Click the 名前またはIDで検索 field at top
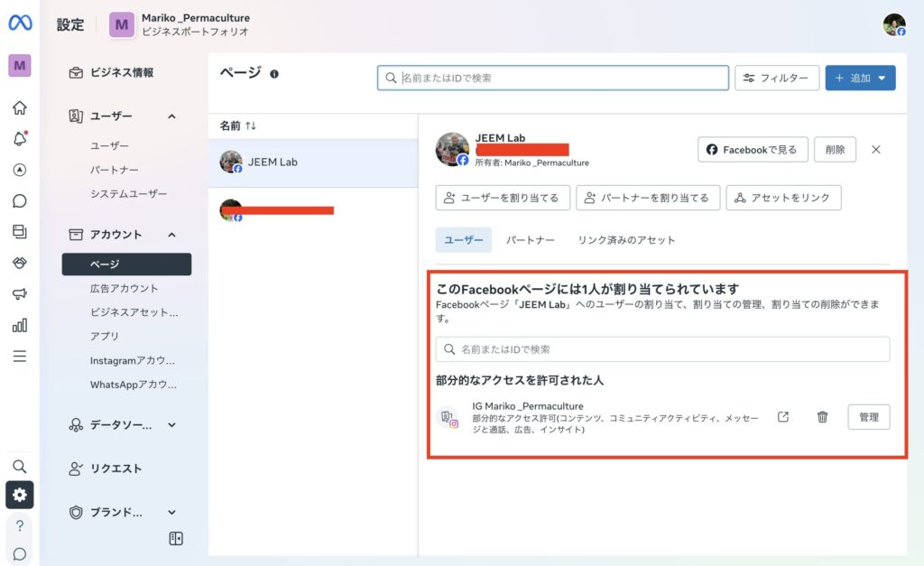Image resolution: width=924 pixels, height=566 pixels. [x=552, y=79]
